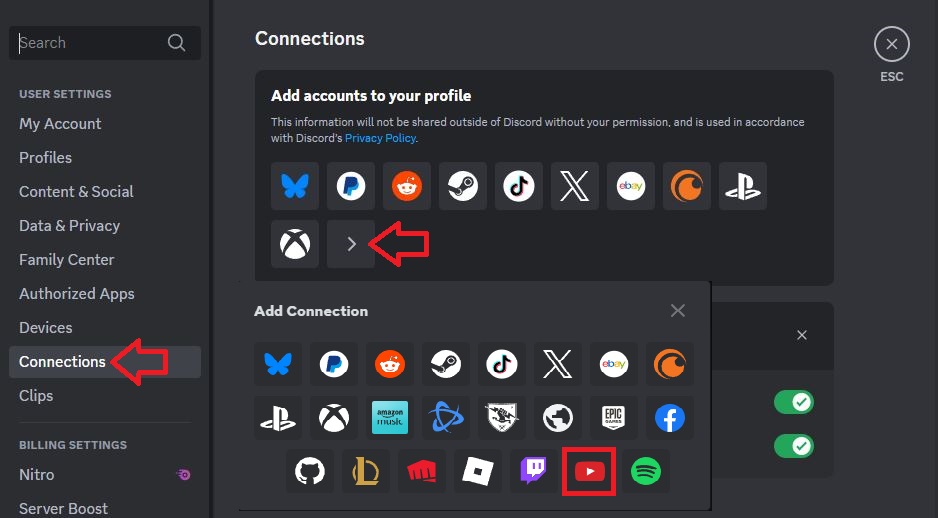Select the Battle.net connection icon
The height and width of the screenshot is (518, 938).
coord(446,418)
